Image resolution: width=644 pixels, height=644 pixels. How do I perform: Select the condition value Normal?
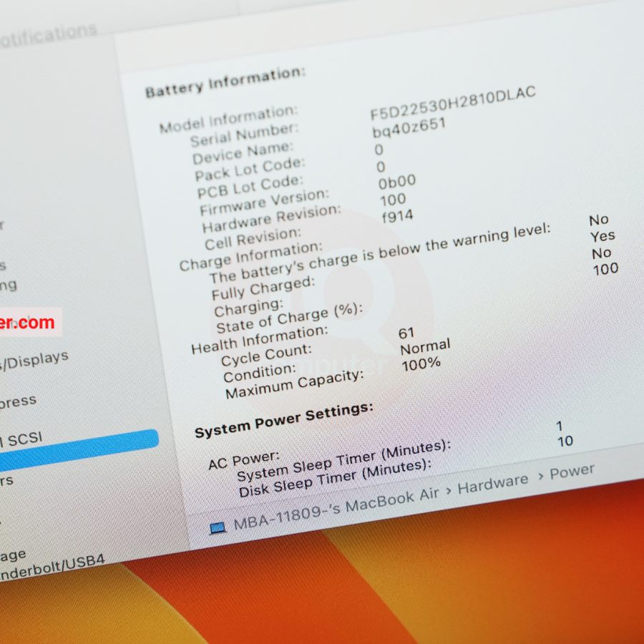[x=426, y=346]
